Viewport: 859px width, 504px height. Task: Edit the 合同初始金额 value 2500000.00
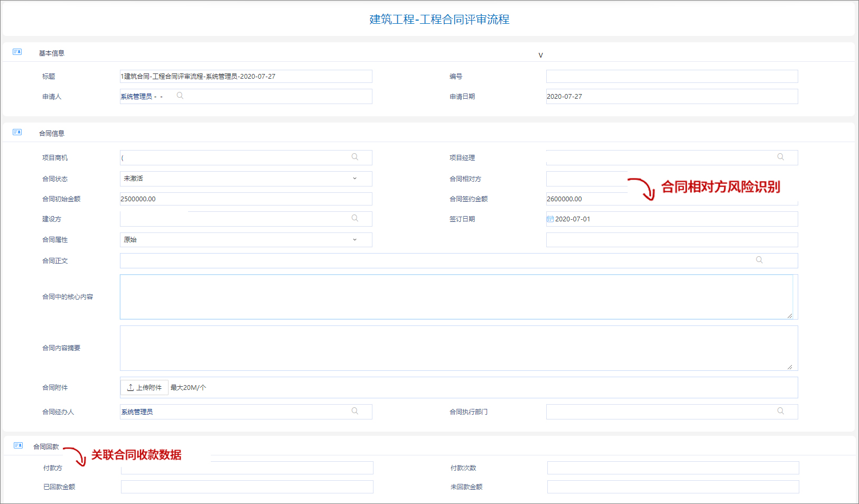246,199
